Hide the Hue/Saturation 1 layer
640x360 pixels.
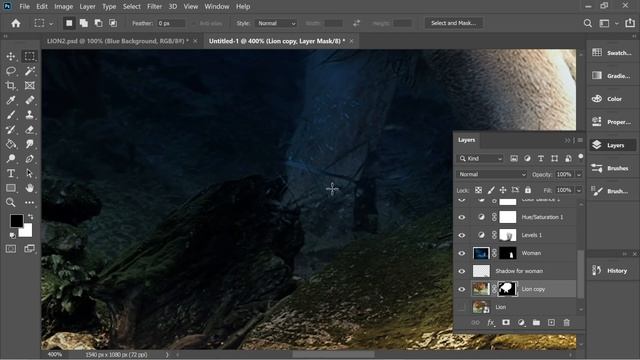point(462,217)
